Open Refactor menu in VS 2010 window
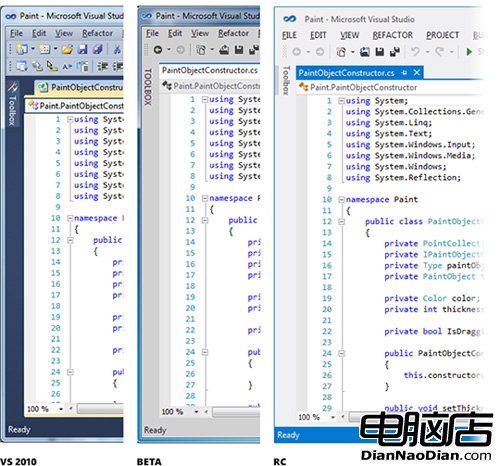 97,33
